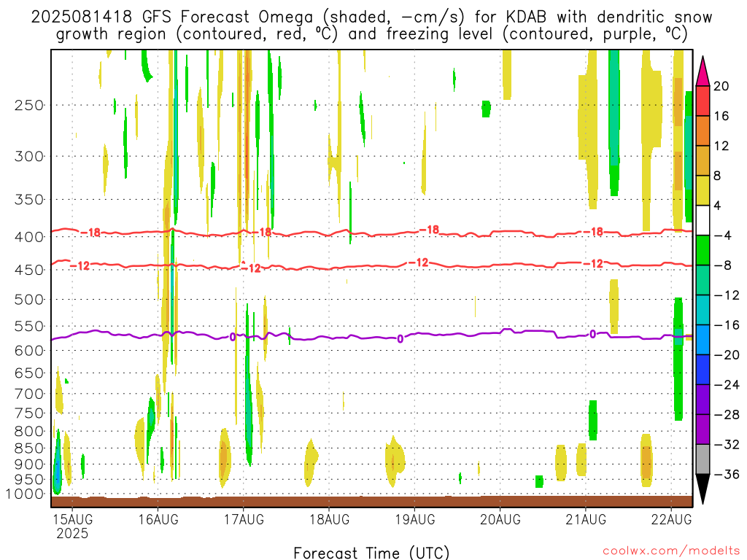747x560 pixels.
Task: Click the 750 pressure level label
Action: (29, 413)
